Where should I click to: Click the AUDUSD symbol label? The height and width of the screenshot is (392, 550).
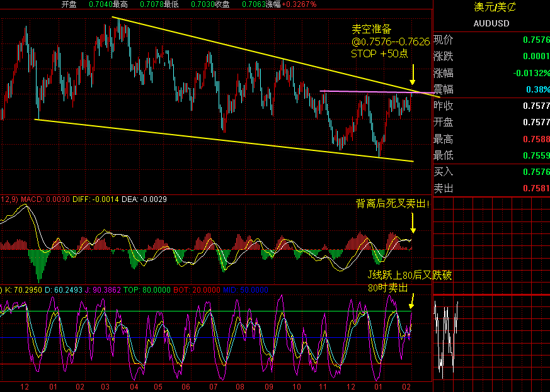491,23
